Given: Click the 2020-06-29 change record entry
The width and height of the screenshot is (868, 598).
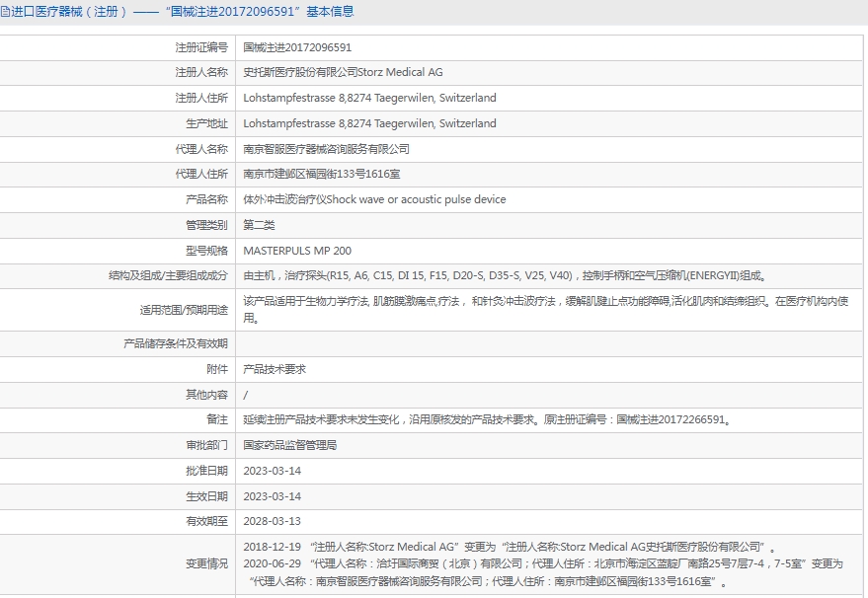Looking at the screenshot, I should [543, 563].
